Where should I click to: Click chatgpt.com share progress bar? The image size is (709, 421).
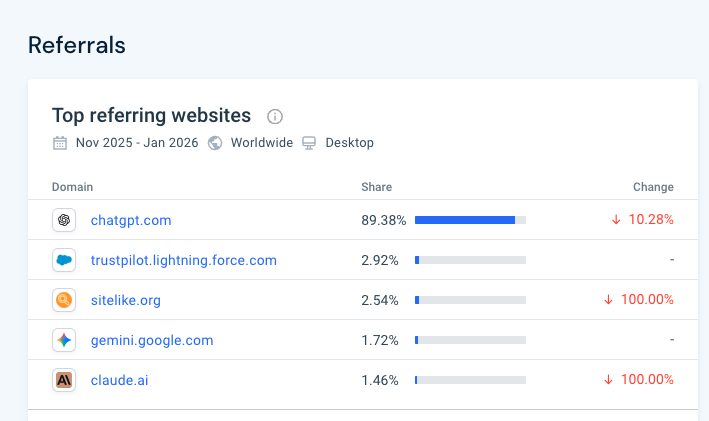click(x=470, y=220)
